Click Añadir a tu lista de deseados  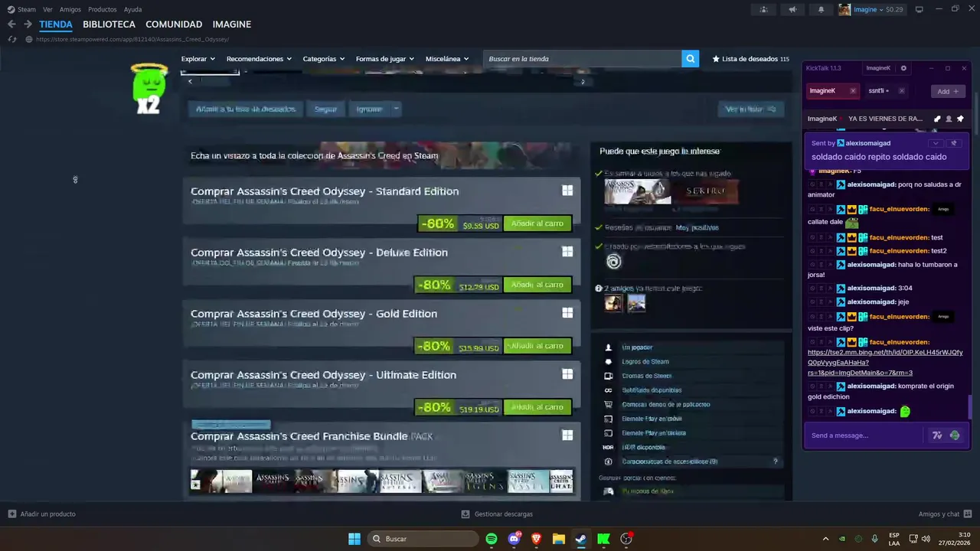(246, 109)
